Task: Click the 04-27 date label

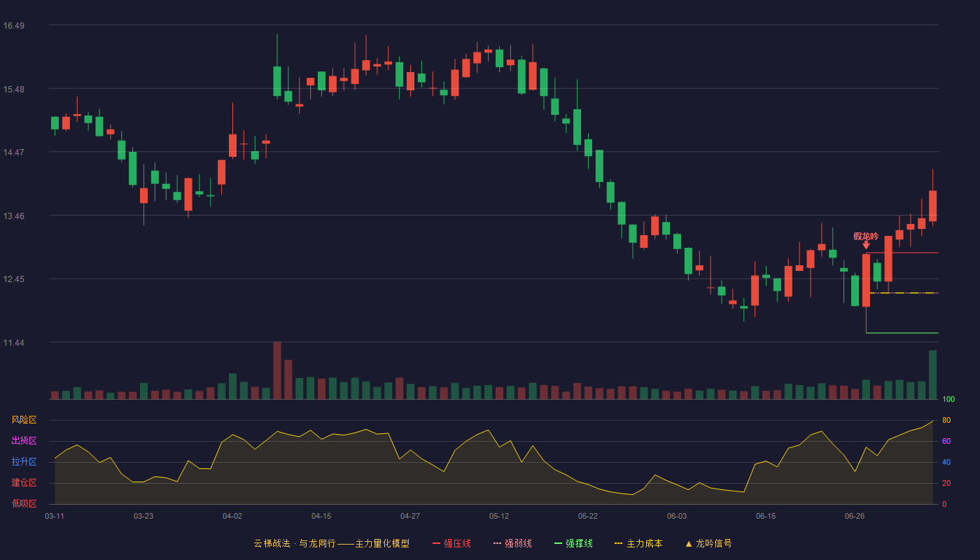Action: (410, 516)
